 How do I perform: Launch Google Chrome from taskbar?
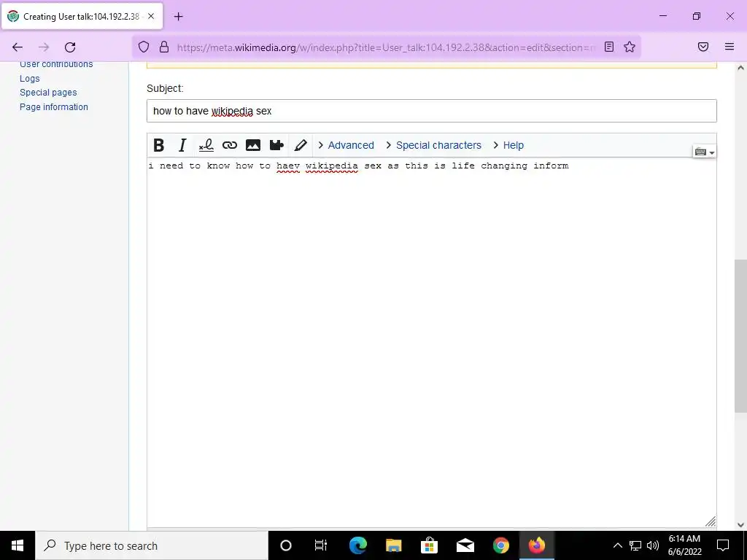tap(500, 545)
